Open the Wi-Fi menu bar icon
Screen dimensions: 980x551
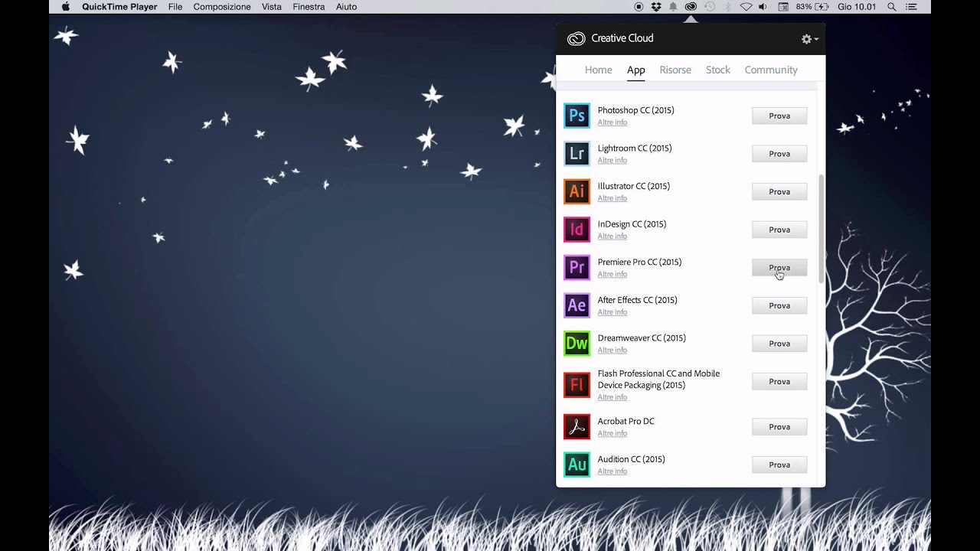[746, 7]
